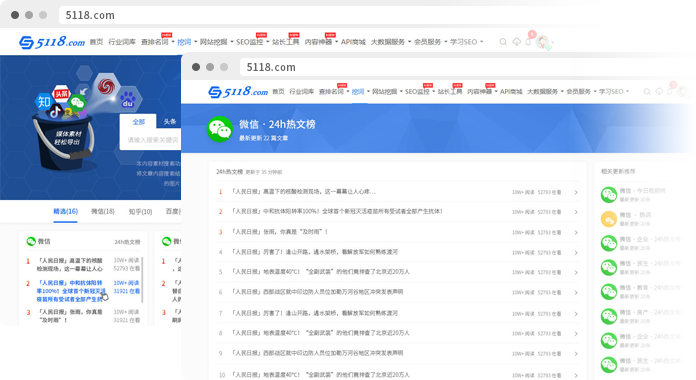This screenshot has width=696, height=380.
Task: Select 挖词 menu in back window
Action: pyautogui.click(x=184, y=42)
